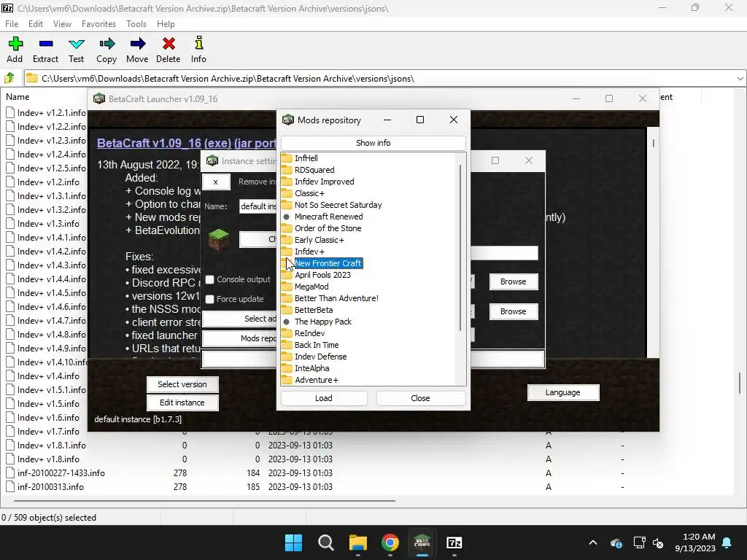The image size is (747, 560).
Task: Click Language button in launcher
Action: [x=563, y=392]
